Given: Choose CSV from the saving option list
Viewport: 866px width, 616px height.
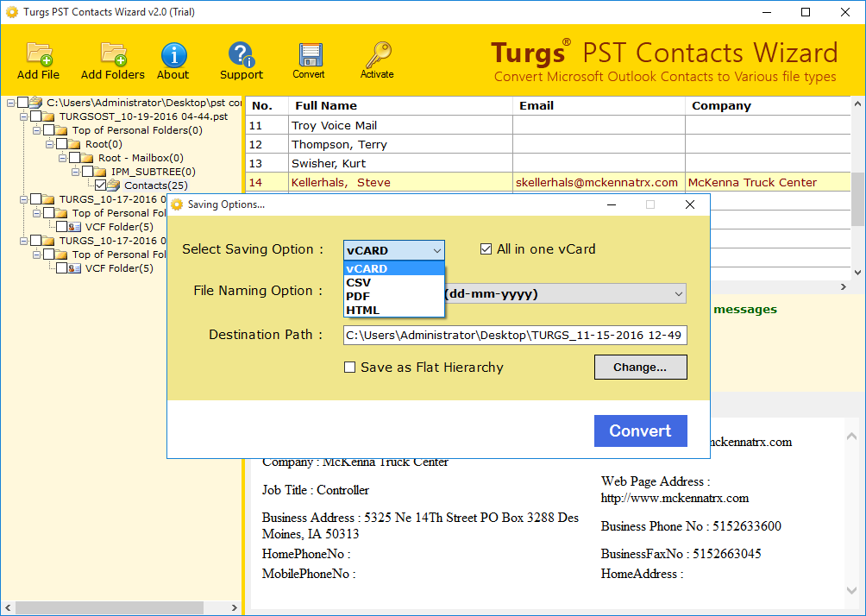Looking at the screenshot, I should (x=394, y=282).
